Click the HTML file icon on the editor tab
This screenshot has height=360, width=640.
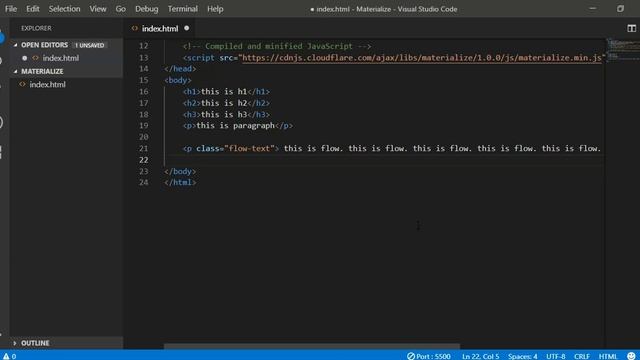coord(135,28)
